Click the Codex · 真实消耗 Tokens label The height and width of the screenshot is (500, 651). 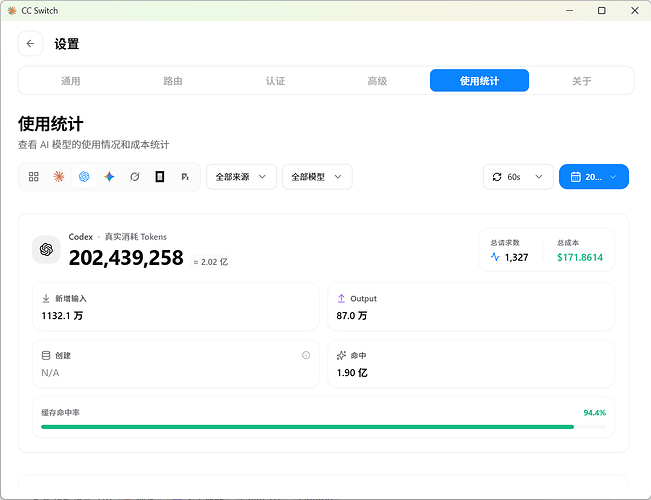[x=117, y=237]
